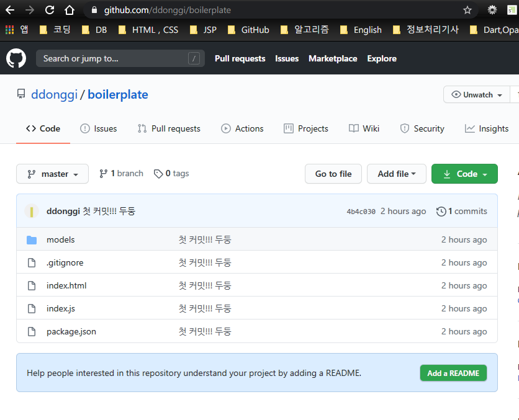Click the index.js file icon

[32, 308]
